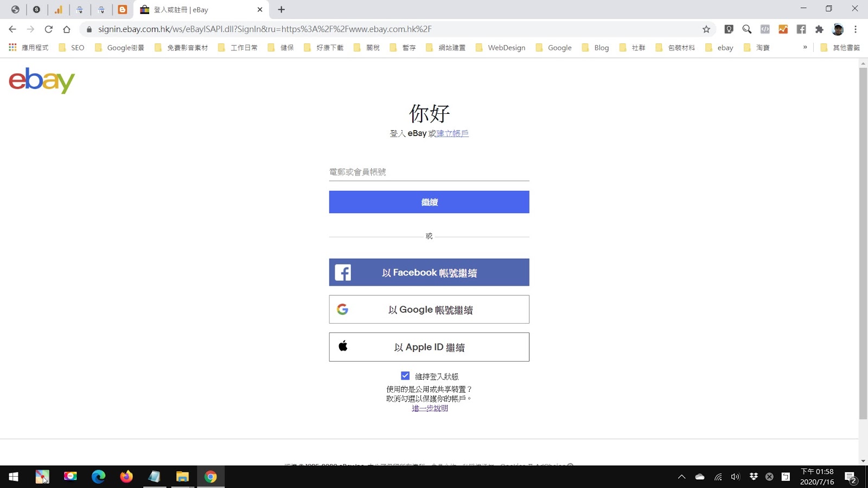Viewport: 868px width, 488px height.
Task: Bookmark this page with the star icon
Action: point(706,29)
